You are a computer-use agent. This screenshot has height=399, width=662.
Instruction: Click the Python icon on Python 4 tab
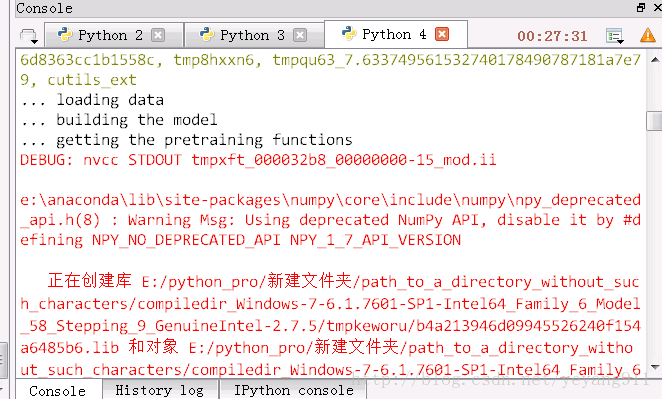(x=349, y=33)
